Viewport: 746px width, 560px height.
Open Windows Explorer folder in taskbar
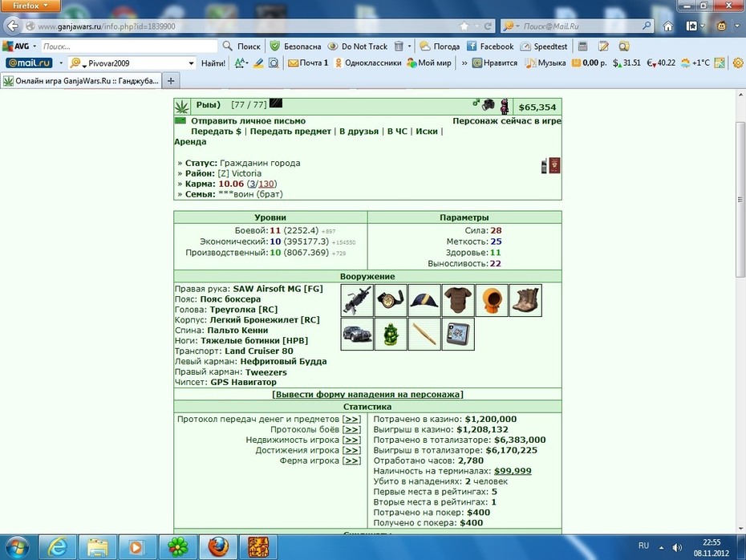coord(97,547)
